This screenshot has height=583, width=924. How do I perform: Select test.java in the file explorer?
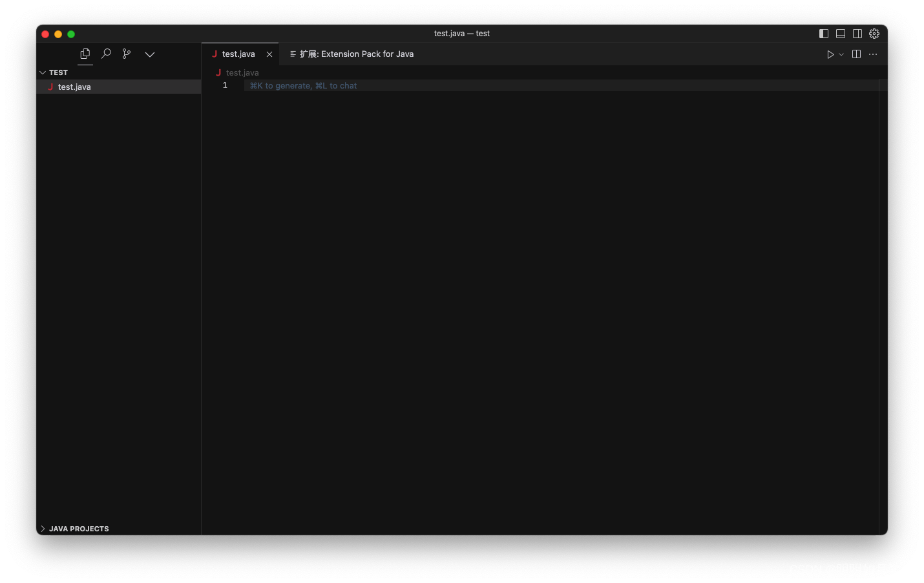(x=118, y=87)
